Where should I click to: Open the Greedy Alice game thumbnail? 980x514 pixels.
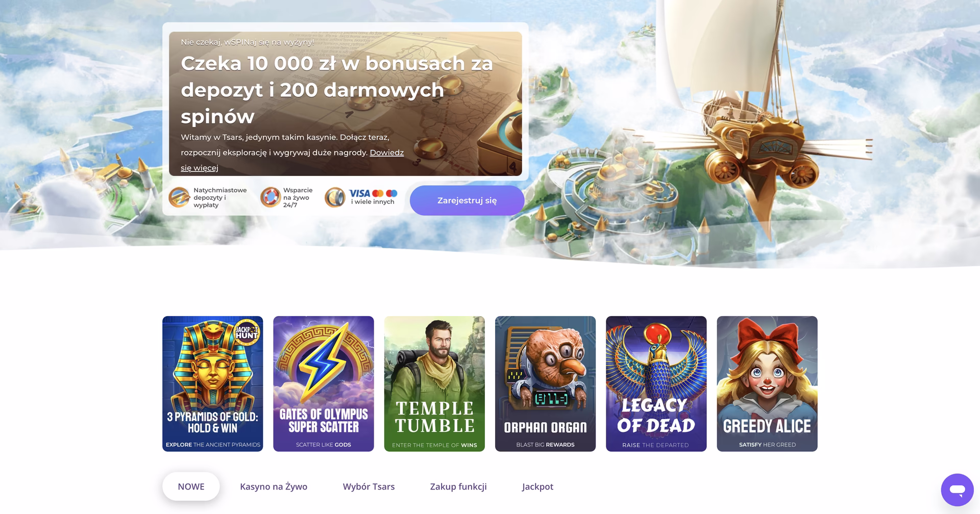767,383
